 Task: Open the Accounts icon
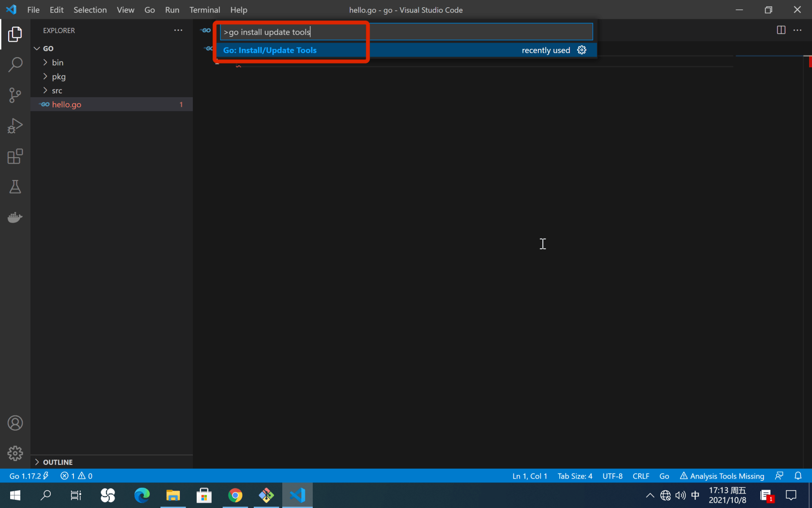point(15,423)
